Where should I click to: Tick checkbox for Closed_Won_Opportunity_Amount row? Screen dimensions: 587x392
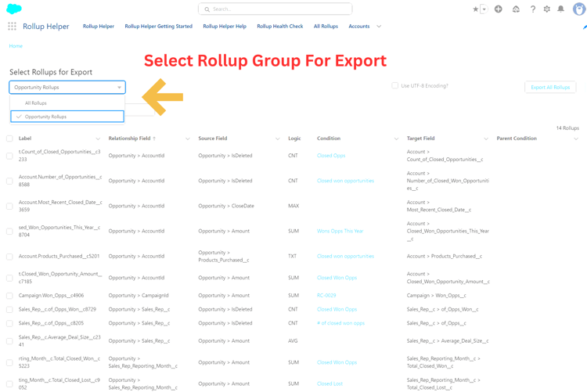[x=9, y=278]
